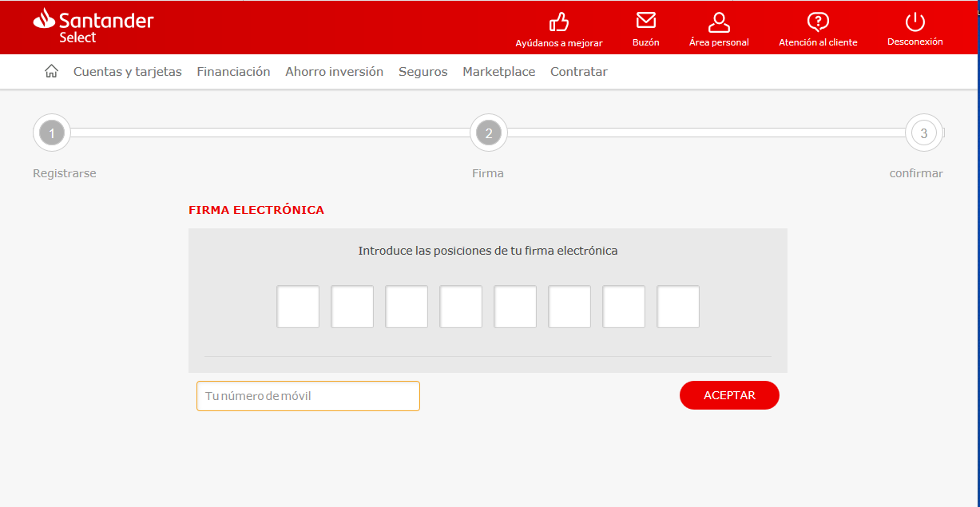Select the home icon in the navigation bar
This screenshot has width=980, height=507.
click(x=51, y=70)
